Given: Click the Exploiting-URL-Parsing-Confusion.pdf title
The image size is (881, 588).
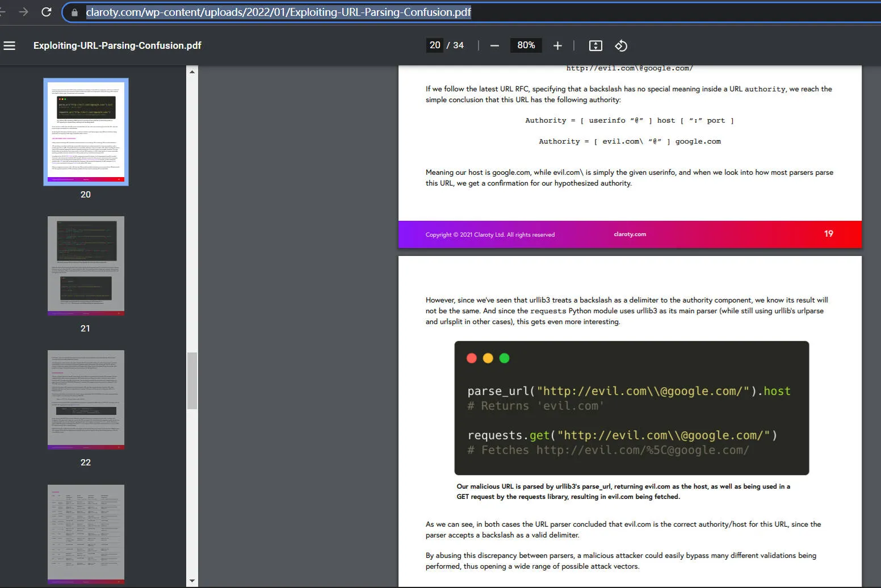Looking at the screenshot, I should click(x=118, y=45).
